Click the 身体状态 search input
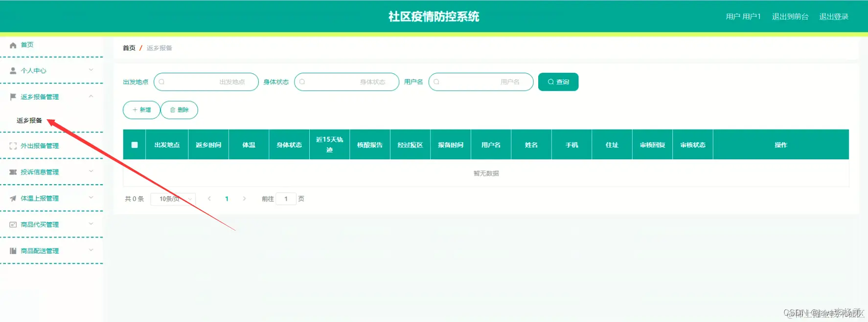 click(x=346, y=82)
